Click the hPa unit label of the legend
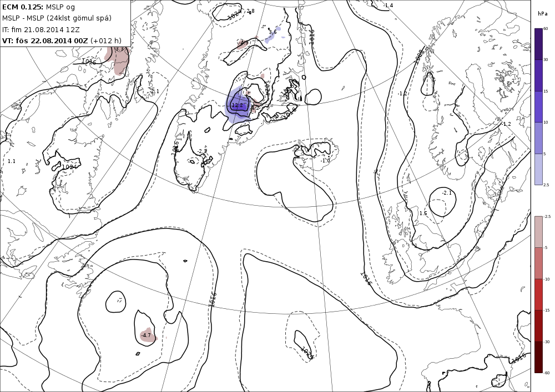Viewport: 555px width, 392px height. coord(542,14)
